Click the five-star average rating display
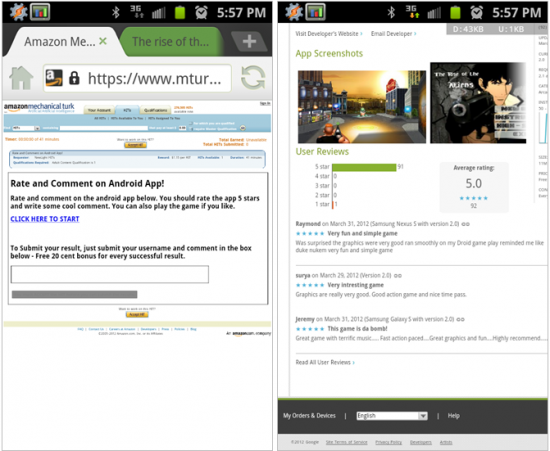The width and height of the screenshot is (550, 451). tap(473, 198)
